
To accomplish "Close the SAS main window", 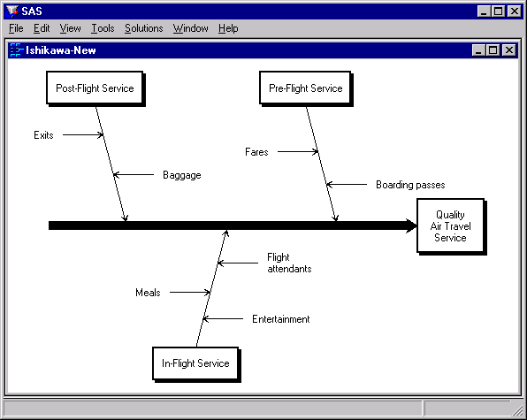I will pos(515,11).
